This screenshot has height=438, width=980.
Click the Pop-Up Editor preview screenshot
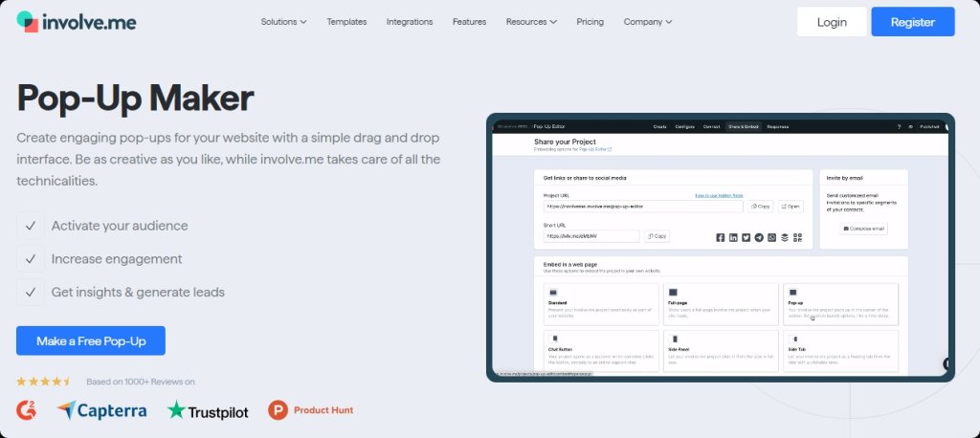coord(721,249)
